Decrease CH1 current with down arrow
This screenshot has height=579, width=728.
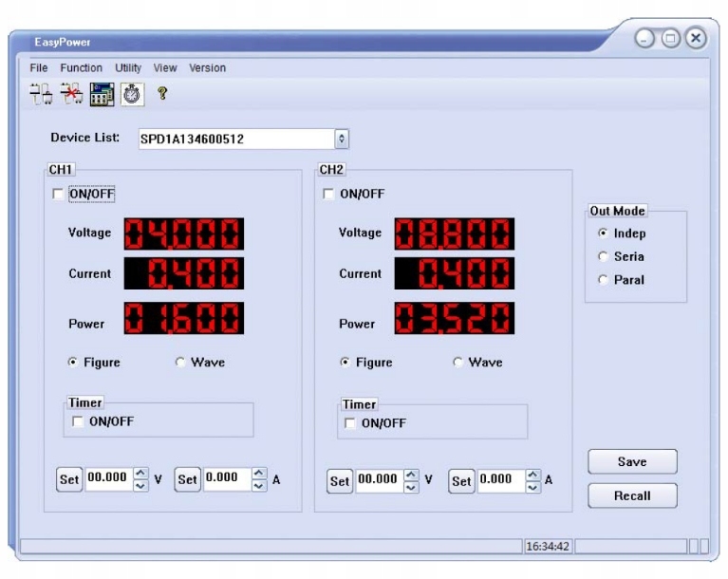click(259, 486)
